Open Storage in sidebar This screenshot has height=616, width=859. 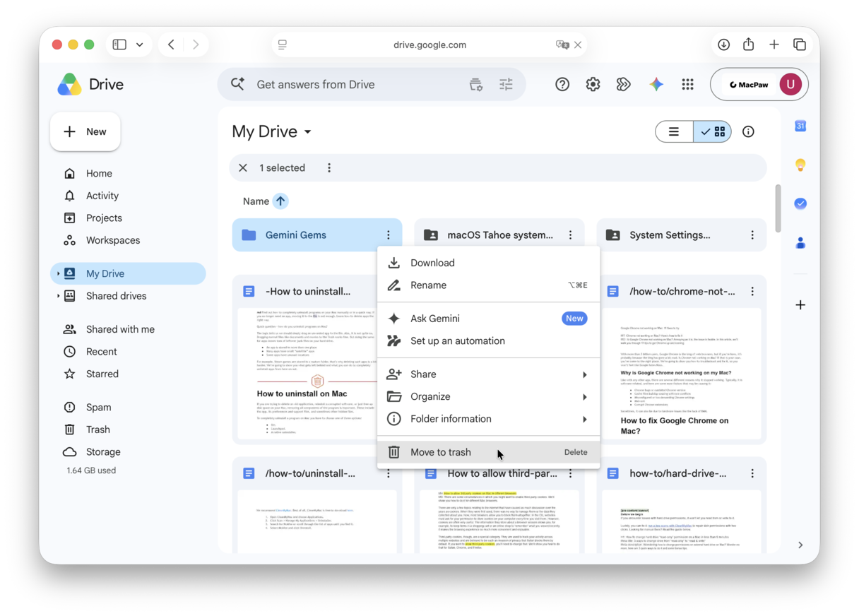coord(128,452)
